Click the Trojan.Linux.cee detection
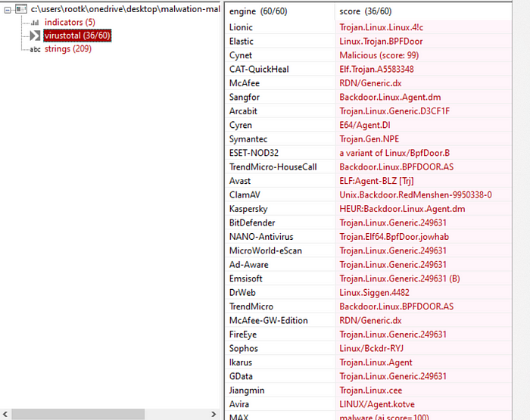Image resolution: width=530 pixels, height=420 pixels. point(371,390)
